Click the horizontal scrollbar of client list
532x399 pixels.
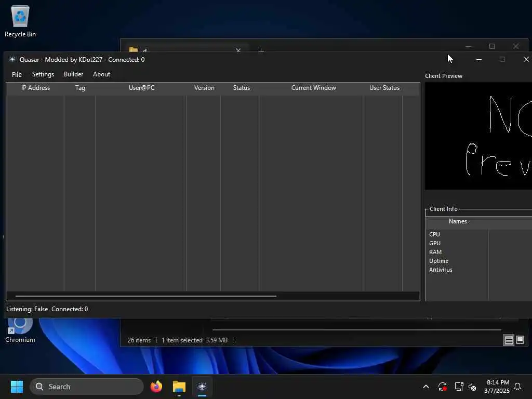[146, 296]
